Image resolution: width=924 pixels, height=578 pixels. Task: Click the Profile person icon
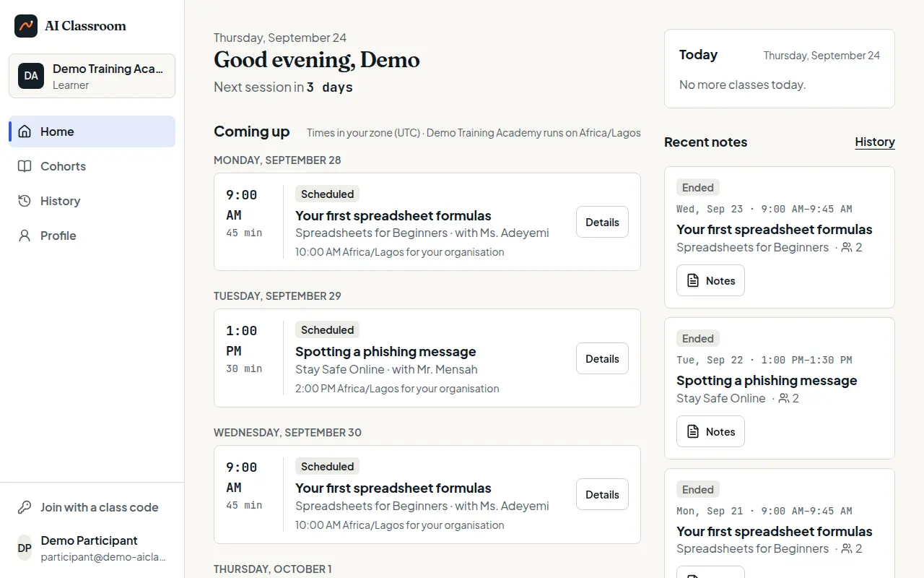point(25,236)
